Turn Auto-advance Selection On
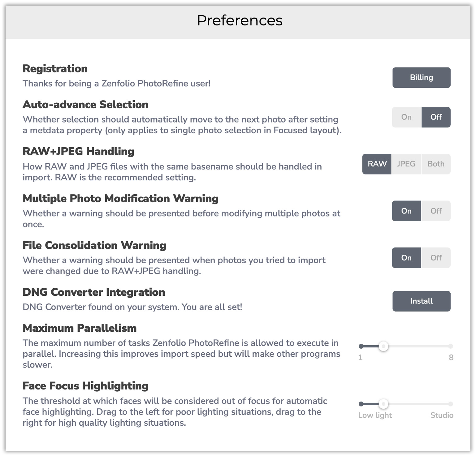476x456 pixels. point(406,117)
